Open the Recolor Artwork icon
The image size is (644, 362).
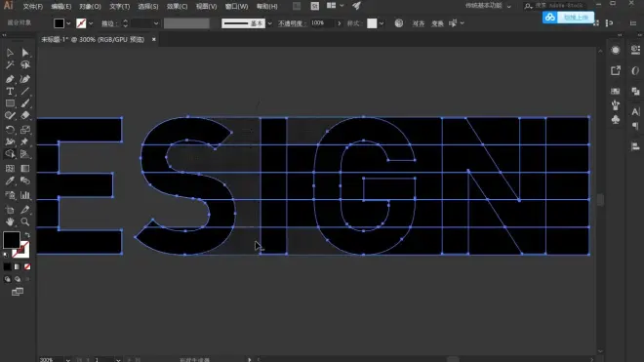[399, 23]
